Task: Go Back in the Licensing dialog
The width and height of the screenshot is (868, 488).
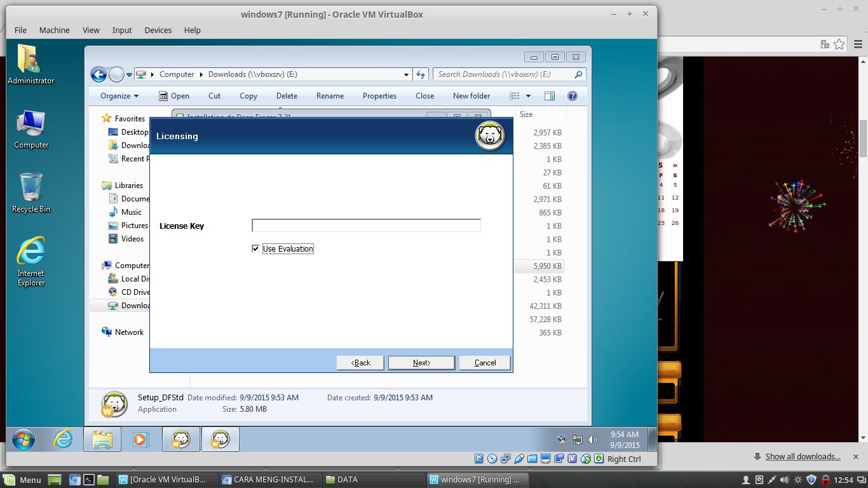Action: point(360,363)
